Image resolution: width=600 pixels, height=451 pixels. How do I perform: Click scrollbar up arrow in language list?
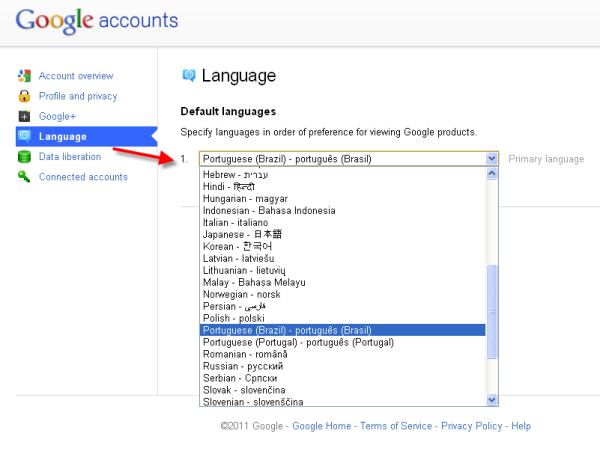click(491, 173)
